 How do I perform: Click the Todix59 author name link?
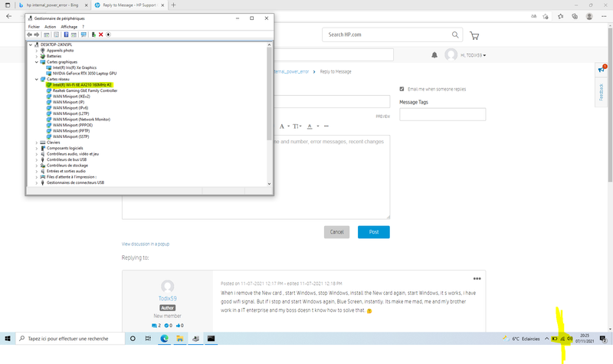167,298
